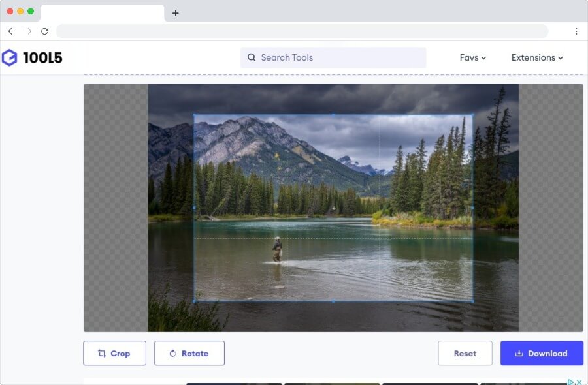Click the 10015 logo icon
The width and height of the screenshot is (588, 385).
click(9, 57)
